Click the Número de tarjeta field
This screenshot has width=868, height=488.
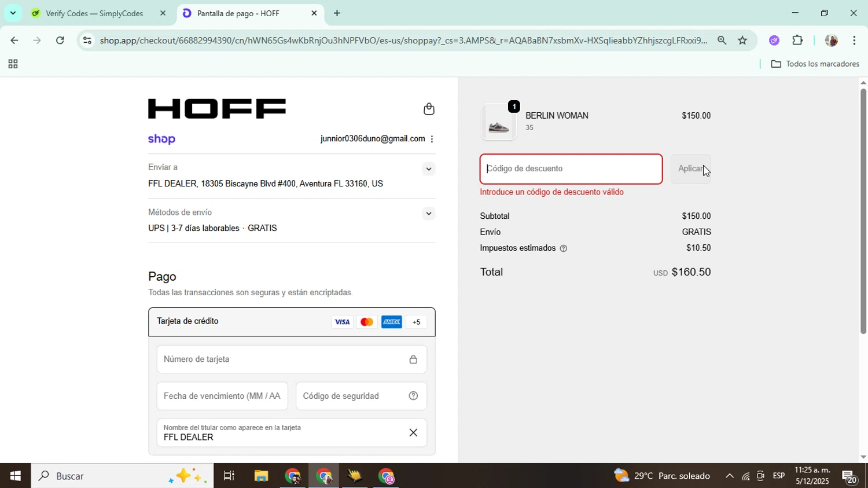[292, 359]
